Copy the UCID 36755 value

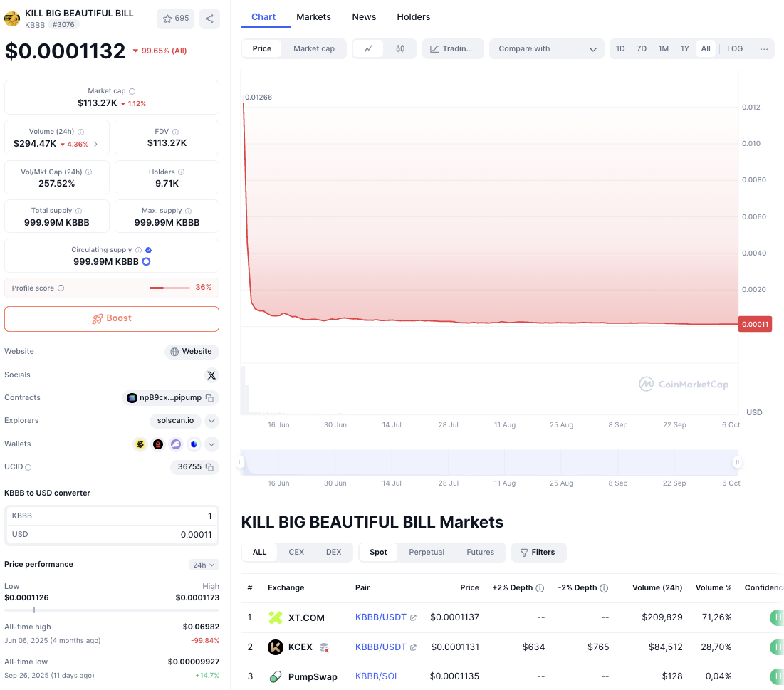point(210,467)
